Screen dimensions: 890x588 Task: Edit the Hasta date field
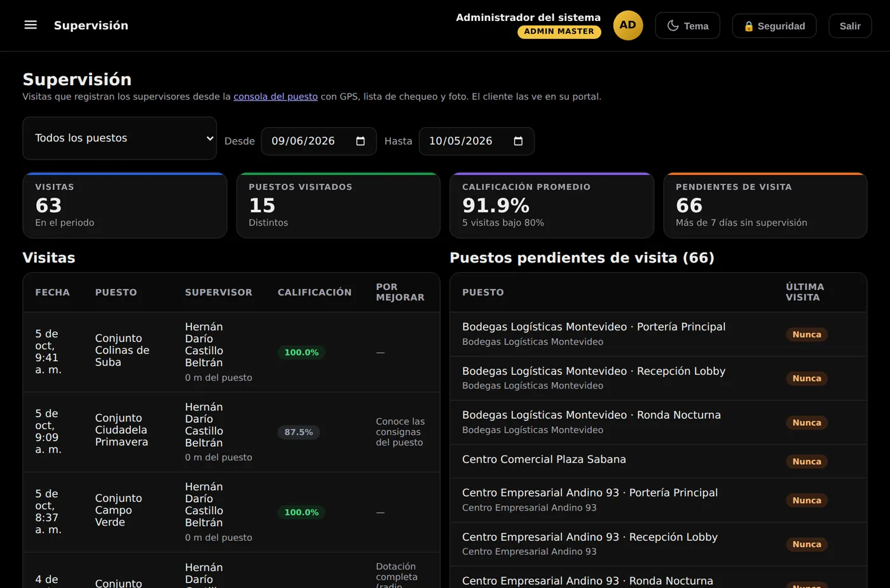click(x=476, y=141)
